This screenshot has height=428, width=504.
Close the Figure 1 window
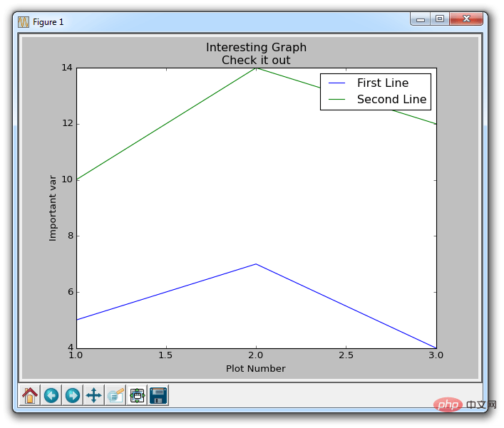[x=466, y=19]
